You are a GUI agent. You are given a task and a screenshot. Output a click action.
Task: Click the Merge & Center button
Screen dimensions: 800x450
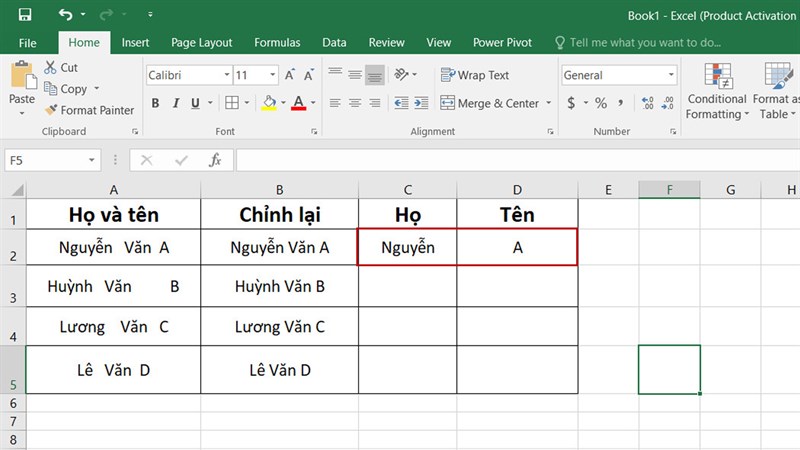[489, 104]
